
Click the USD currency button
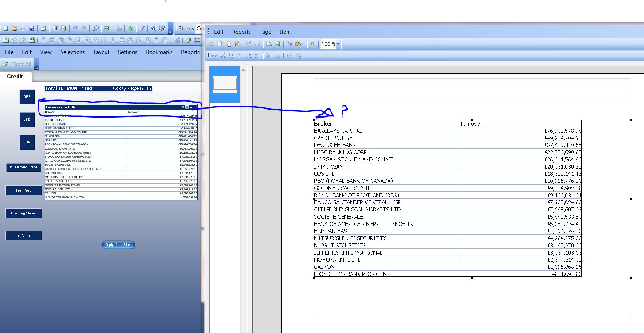click(x=27, y=120)
